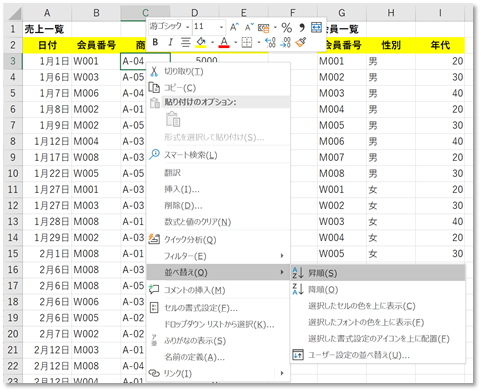Apply center alignment from mini toolbar

click(x=185, y=42)
